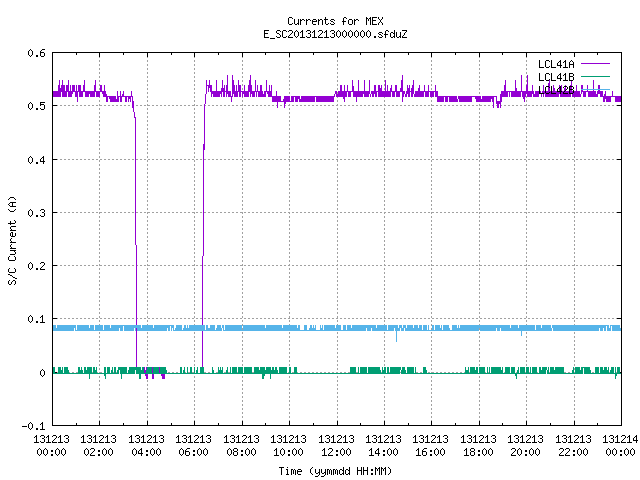Click the "131213 12:00" x-axis tick label
This screenshot has height=480, width=640.
pos(336,445)
